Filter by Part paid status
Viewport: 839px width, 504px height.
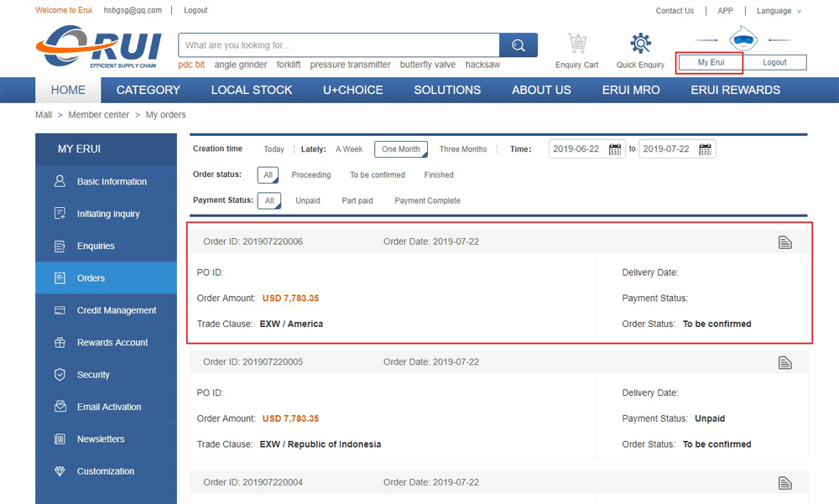click(x=357, y=200)
